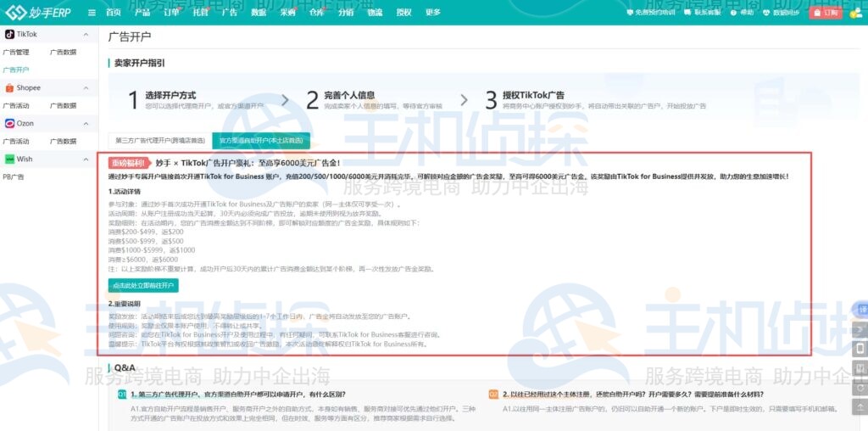Switch to 官方渠道自助开户 tab

coord(261,141)
